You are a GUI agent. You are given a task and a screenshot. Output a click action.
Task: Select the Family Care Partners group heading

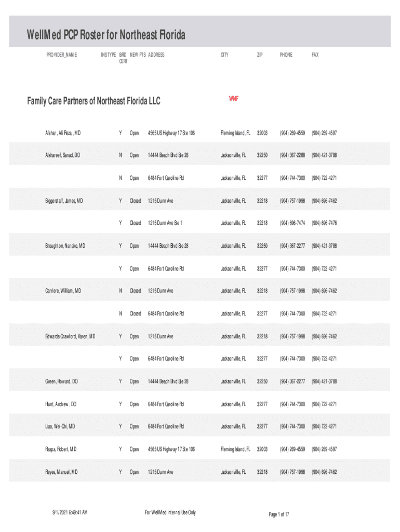pos(94,101)
